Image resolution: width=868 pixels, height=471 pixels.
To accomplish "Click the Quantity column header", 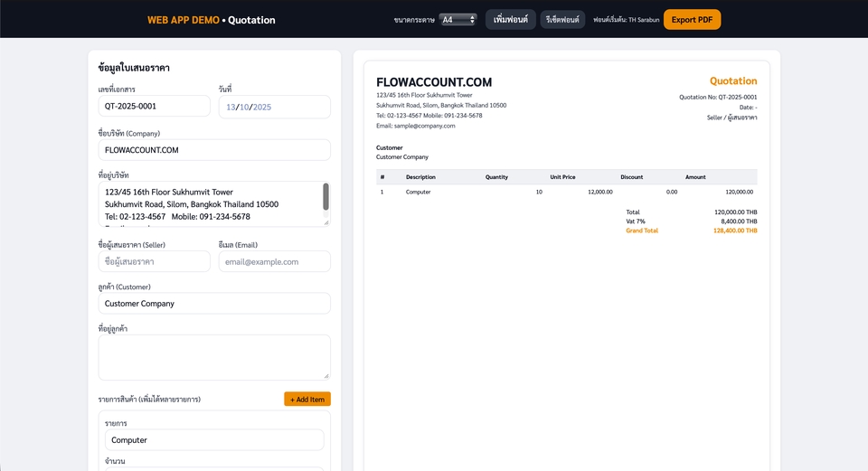I will [496, 177].
